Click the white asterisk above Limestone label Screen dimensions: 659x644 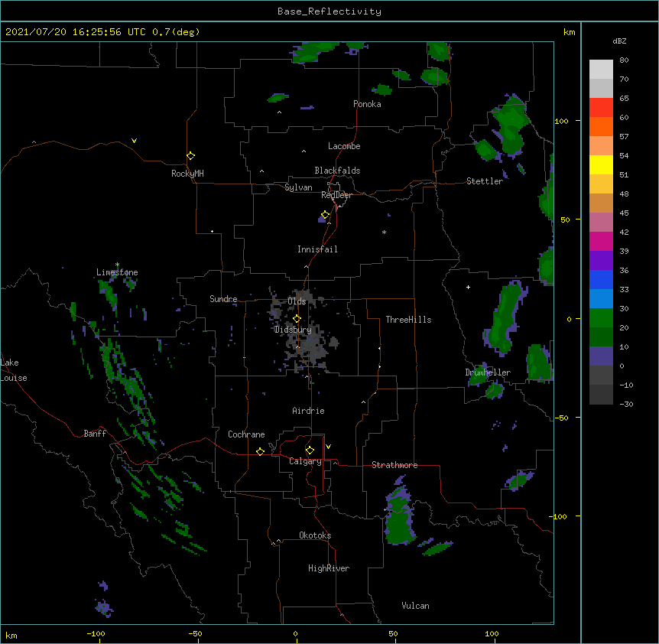[117, 265]
